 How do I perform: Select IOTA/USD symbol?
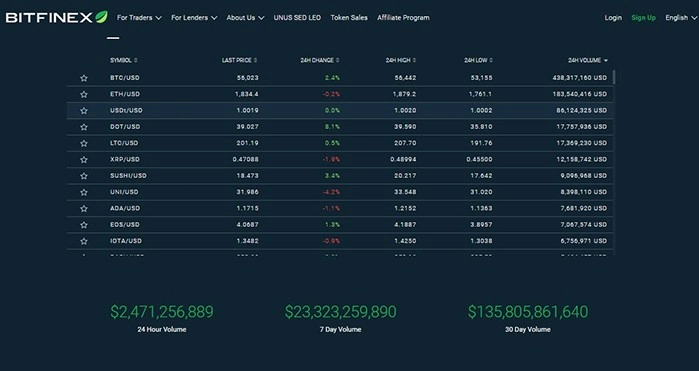click(x=126, y=241)
